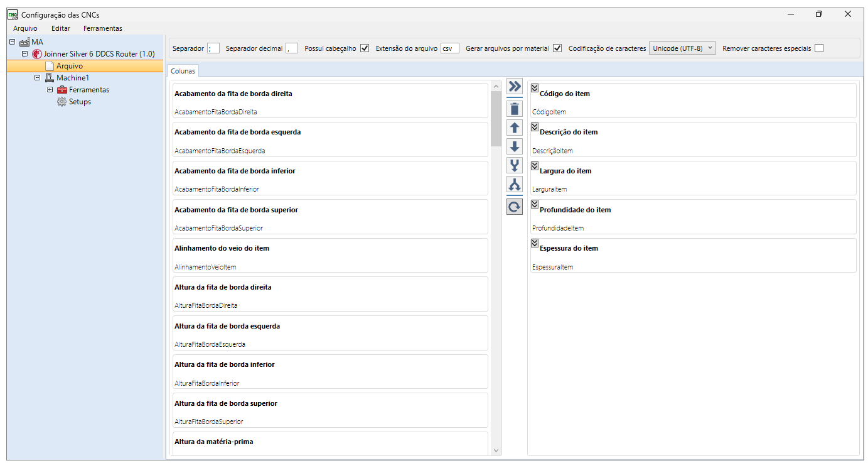This screenshot has width=868, height=468.
Task: Click the CNC application icon in title bar
Action: tap(12, 14)
